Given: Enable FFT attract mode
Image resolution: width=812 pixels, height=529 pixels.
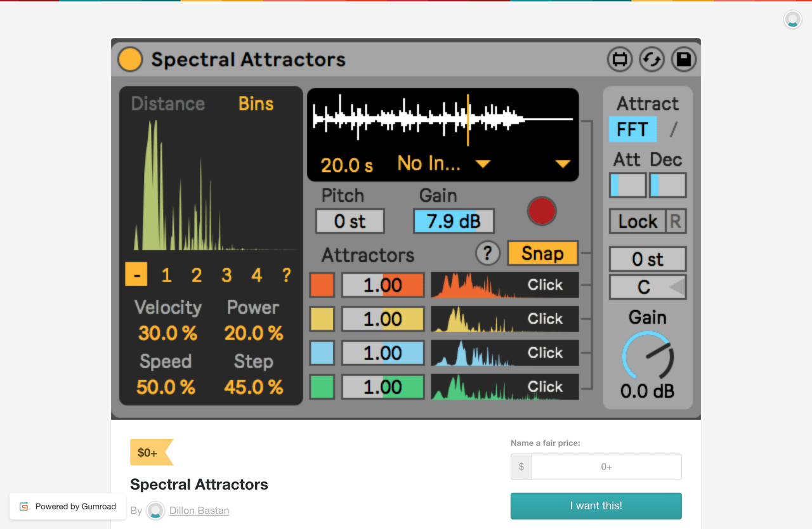Looking at the screenshot, I should tap(632, 129).
